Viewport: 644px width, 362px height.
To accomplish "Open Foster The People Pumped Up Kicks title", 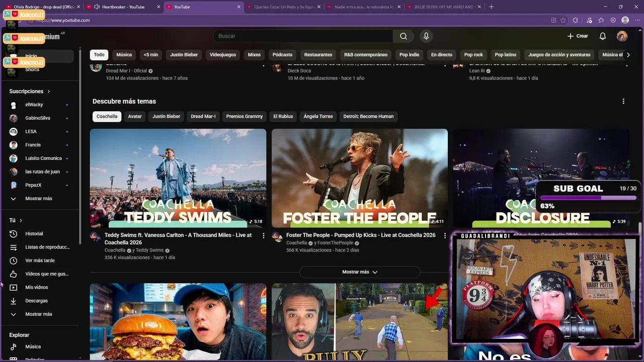I will click(361, 235).
